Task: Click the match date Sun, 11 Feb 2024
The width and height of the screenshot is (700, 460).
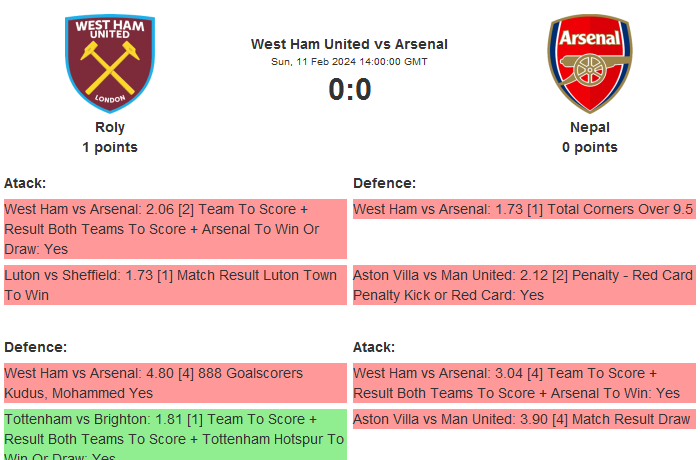Action: pos(349,62)
